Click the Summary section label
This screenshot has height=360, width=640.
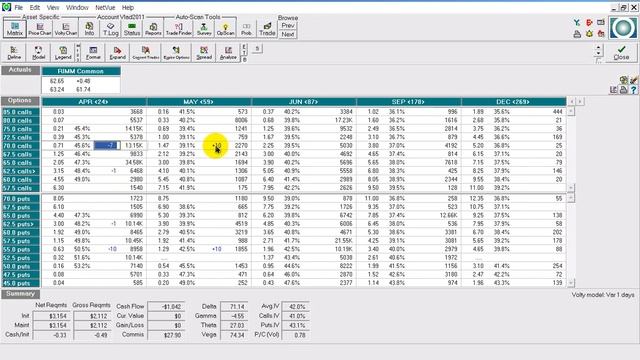(x=20, y=294)
